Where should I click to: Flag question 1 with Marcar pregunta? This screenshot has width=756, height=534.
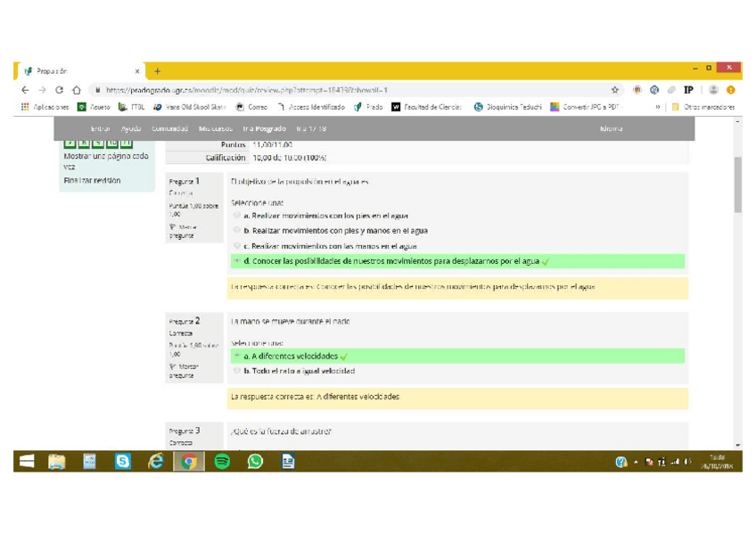(182, 231)
